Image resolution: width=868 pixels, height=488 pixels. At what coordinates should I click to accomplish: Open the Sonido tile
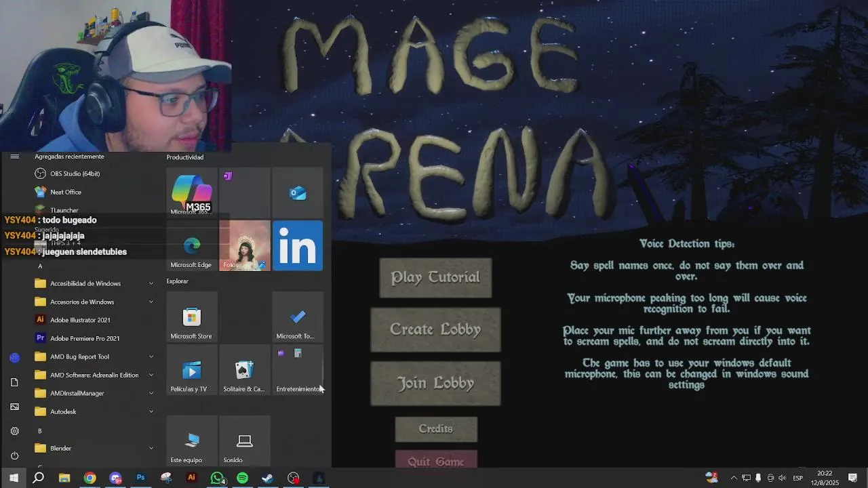[245, 441]
